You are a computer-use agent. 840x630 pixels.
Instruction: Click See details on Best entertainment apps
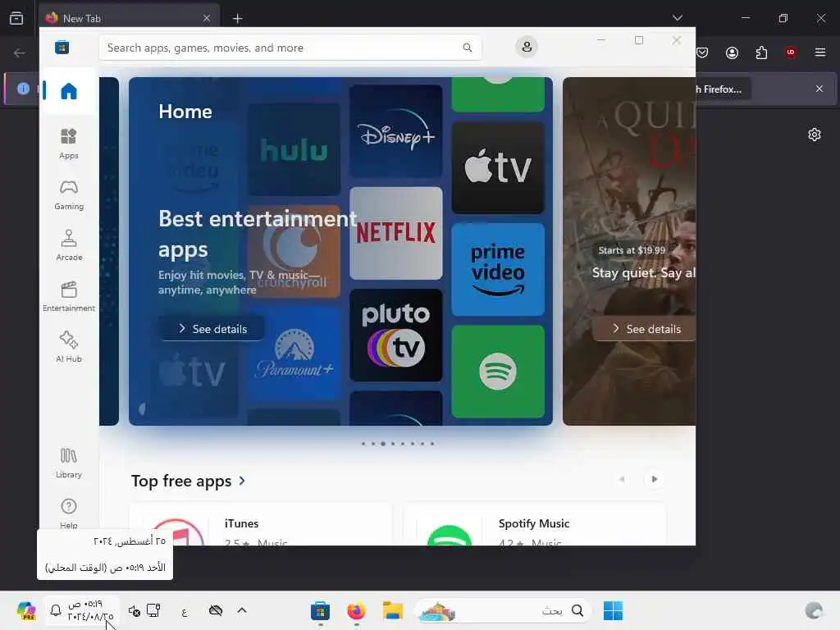coord(212,329)
